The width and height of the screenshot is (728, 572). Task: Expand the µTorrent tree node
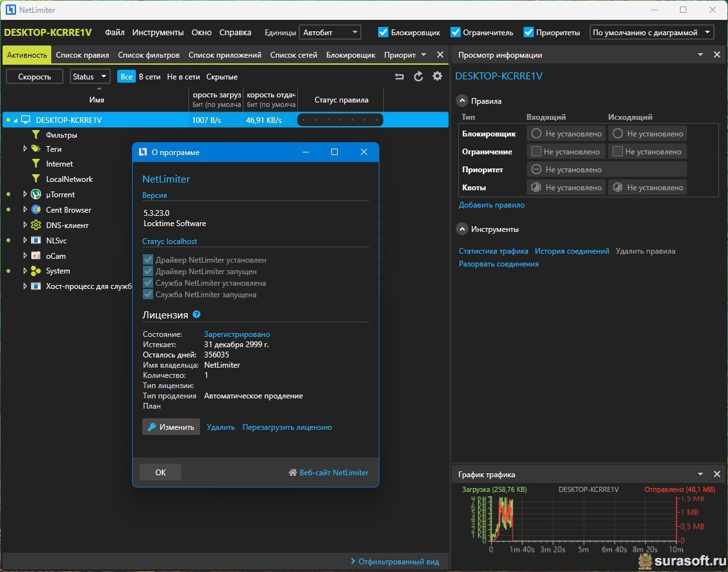[25, 194]
